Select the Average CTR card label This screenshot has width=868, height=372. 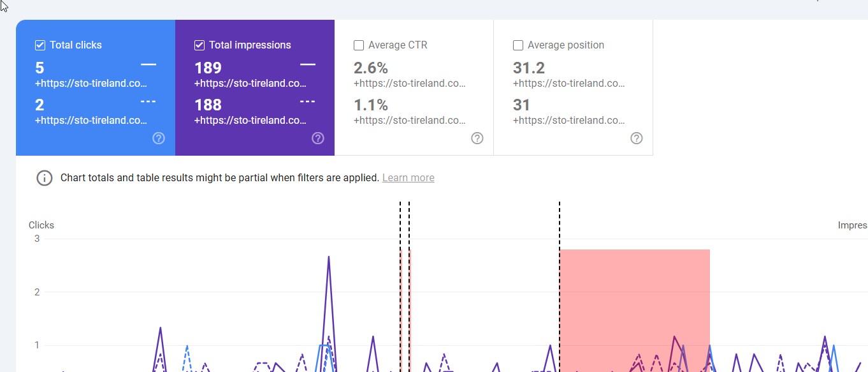pos(398,45)
